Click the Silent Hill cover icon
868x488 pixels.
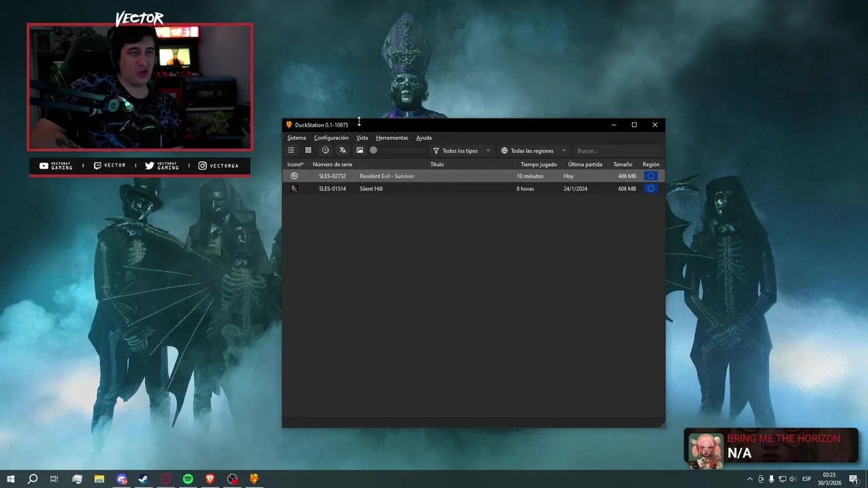pyautogui.click(x=294, y=188)
